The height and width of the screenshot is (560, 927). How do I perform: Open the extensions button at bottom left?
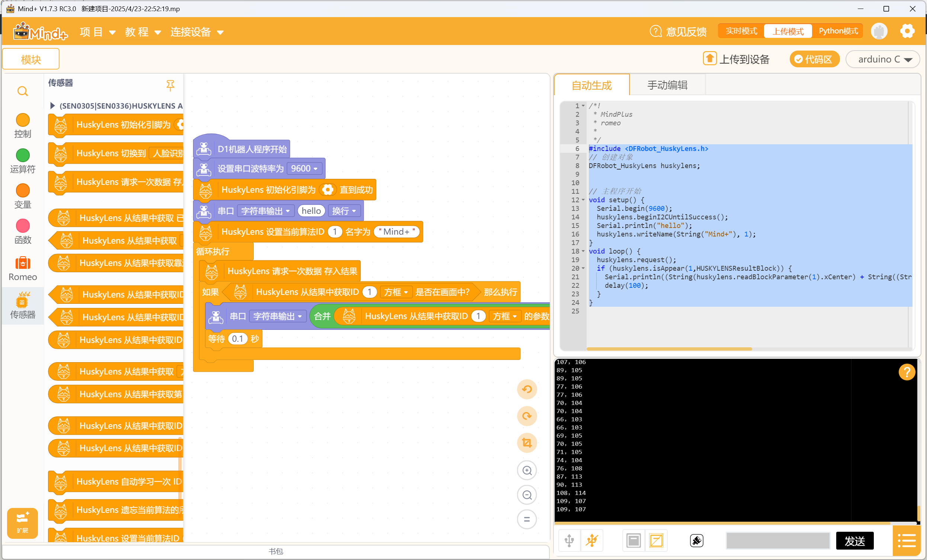point(22,523)
